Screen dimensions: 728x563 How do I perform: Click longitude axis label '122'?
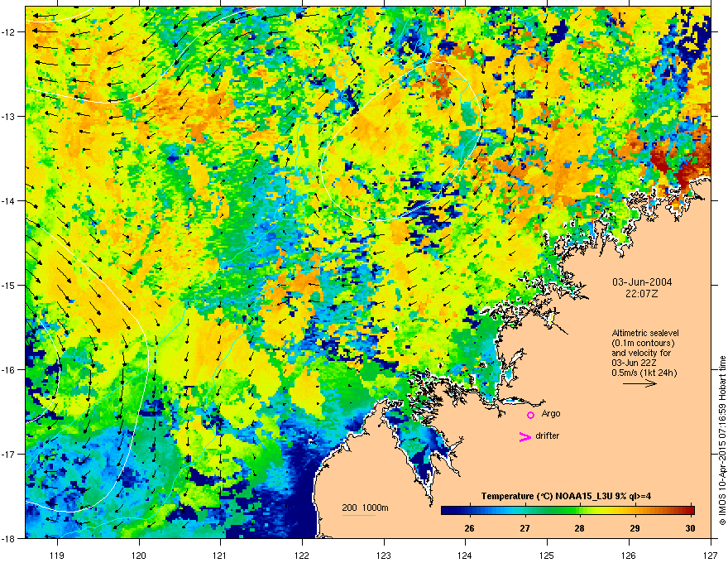(x=302, y=555)
